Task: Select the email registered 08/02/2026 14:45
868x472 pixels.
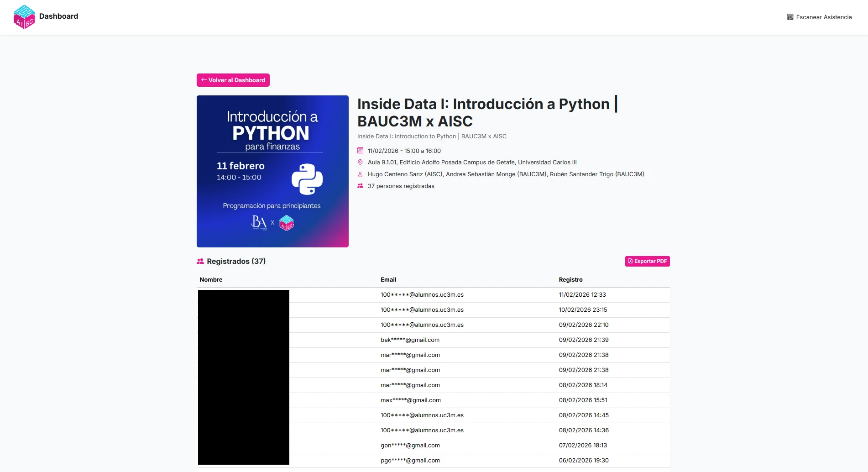Action: [x=422, y=415]
